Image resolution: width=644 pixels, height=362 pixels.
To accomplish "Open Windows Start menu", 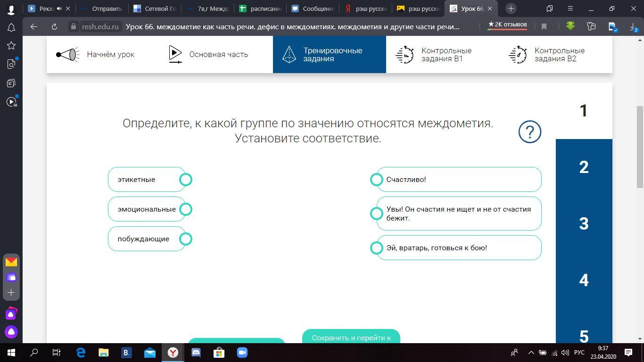I will pos(11,353).
